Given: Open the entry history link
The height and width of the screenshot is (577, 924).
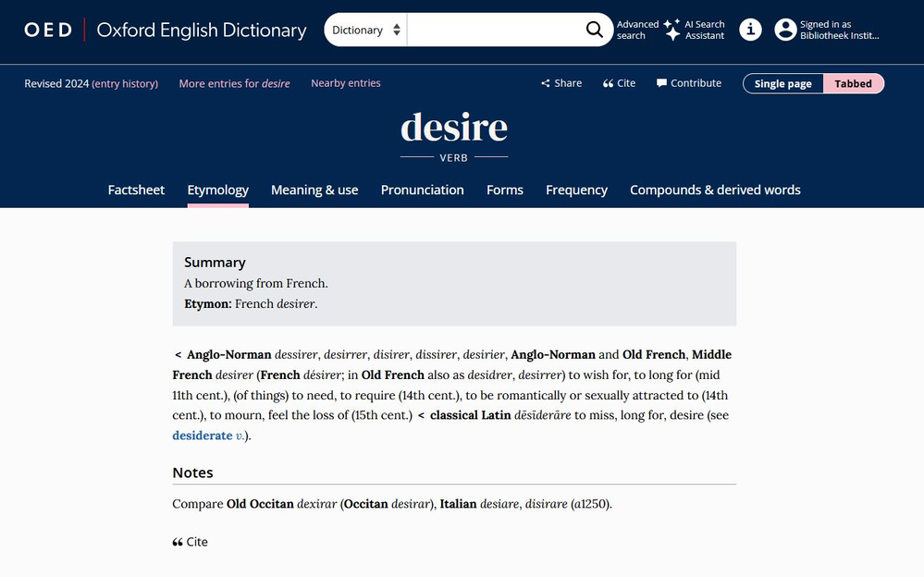Looking at the screenshot, I should [125, 83].
